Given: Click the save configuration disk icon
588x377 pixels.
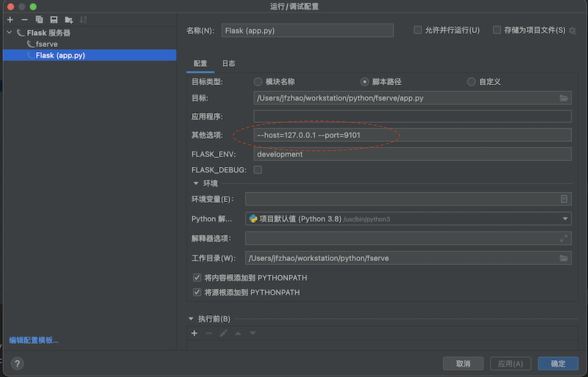Looking at the screenshot, I should [54, 19].
